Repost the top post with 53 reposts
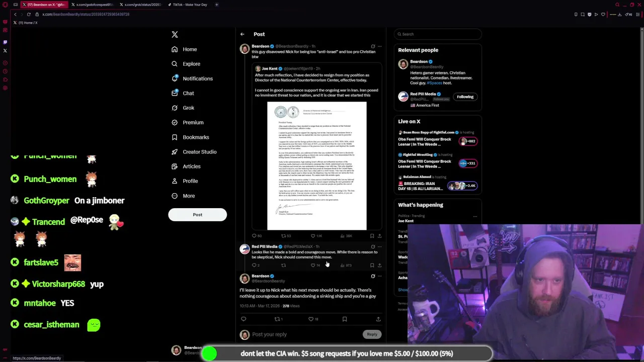 [286, 235]
